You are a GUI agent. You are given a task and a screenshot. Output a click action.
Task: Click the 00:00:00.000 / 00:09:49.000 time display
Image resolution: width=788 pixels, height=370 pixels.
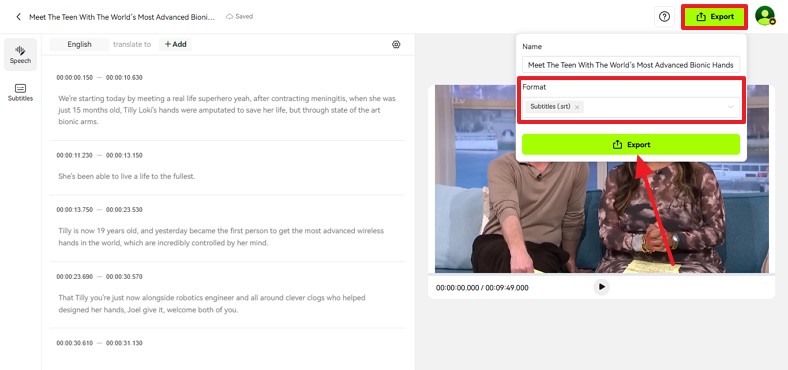tap(482, 288)
